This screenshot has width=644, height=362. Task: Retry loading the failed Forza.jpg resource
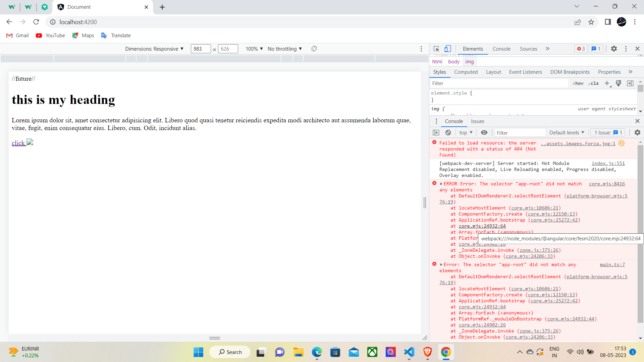(x=621, y=143)
